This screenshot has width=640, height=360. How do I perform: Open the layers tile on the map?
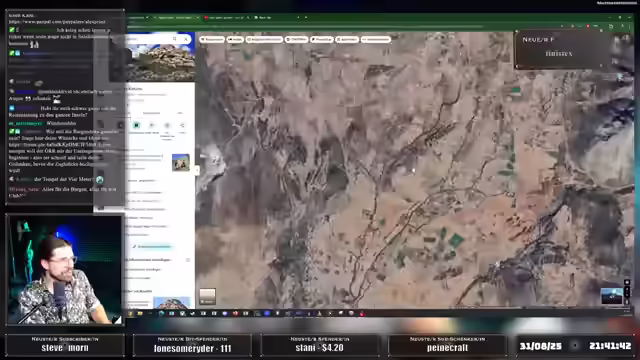point(207,296)
